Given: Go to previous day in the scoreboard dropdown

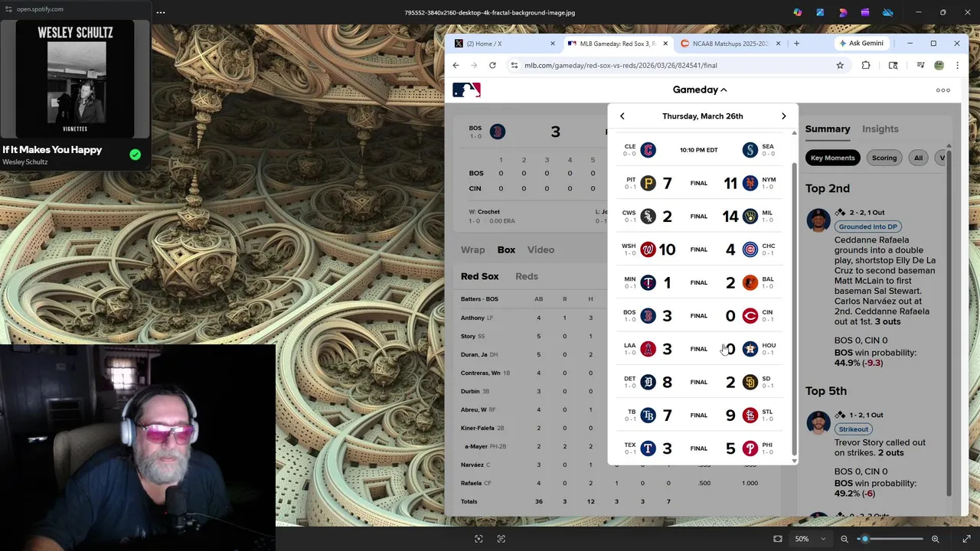Looking at the screenshot, I should (x=622, y=116).
